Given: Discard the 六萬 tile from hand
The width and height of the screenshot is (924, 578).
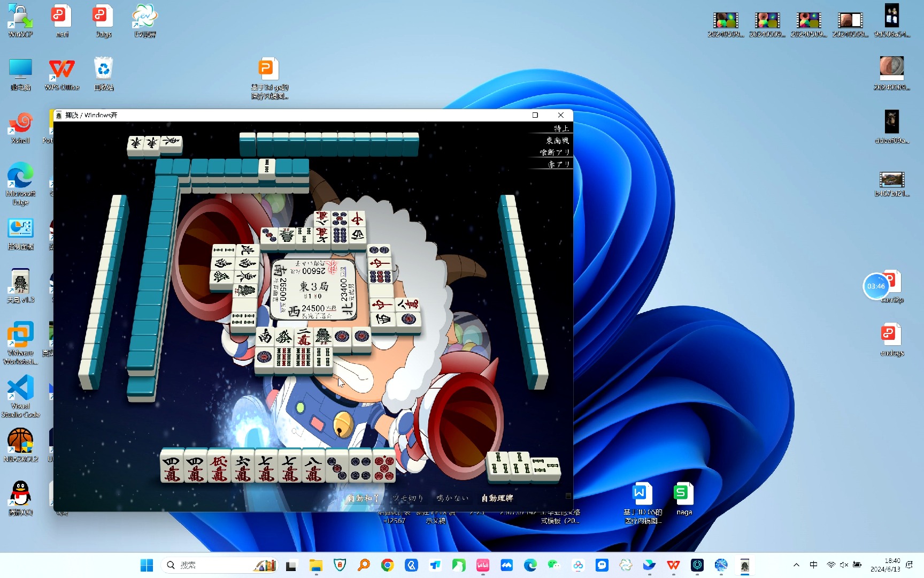Looking at the screenshot, I should [243, 466].
